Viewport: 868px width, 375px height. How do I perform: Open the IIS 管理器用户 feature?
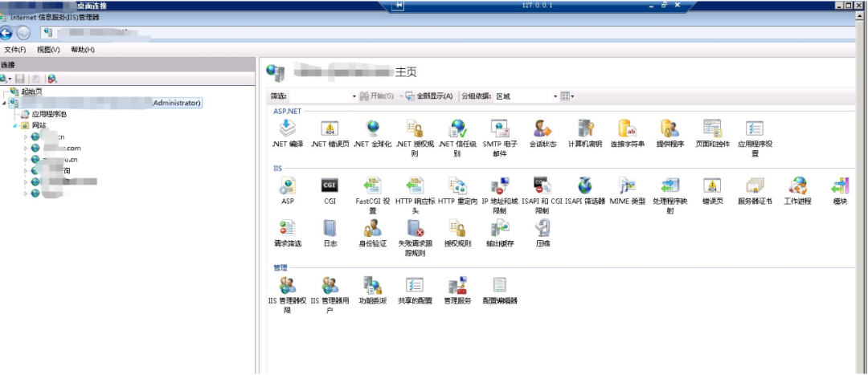tap(330, 296)
